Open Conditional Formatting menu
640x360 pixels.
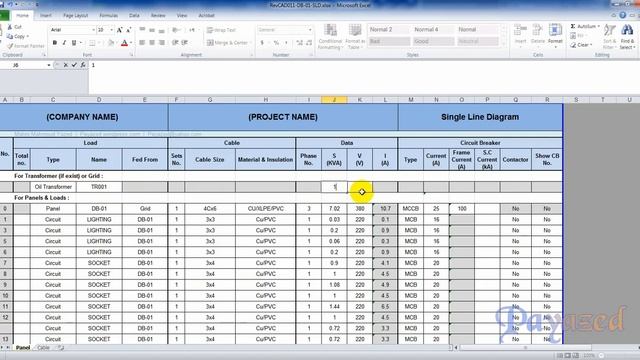[x=330, y=37]
